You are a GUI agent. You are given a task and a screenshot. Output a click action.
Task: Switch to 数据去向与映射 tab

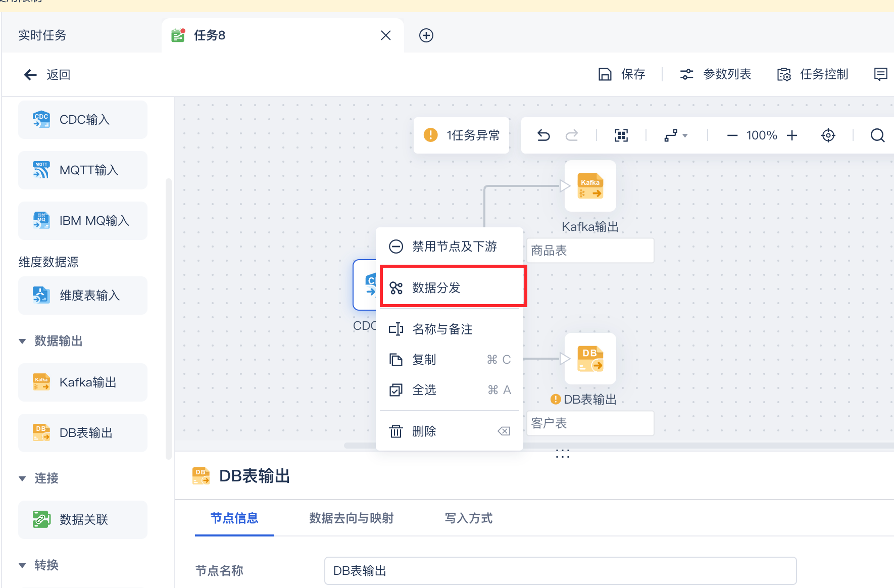(x=351, y=518)
